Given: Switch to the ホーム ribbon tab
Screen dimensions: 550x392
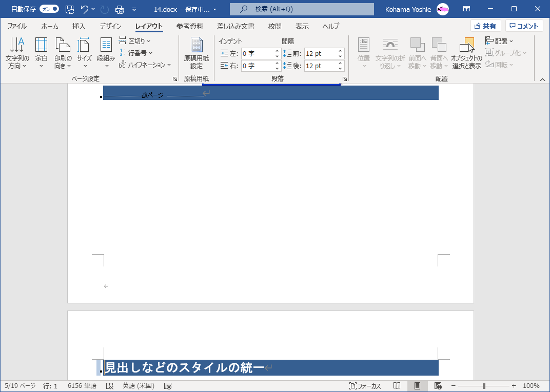Looking at the screenshot, I should [x=49, y=26].
